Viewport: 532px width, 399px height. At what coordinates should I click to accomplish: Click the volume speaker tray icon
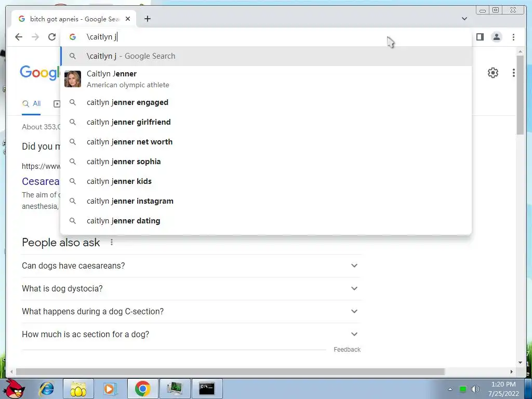coord(475,389)
